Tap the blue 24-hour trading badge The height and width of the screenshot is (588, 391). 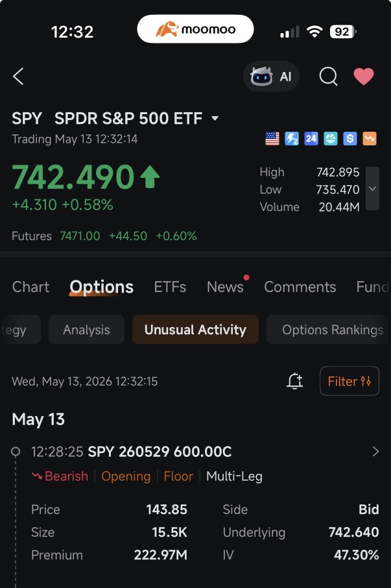(311, 139)
